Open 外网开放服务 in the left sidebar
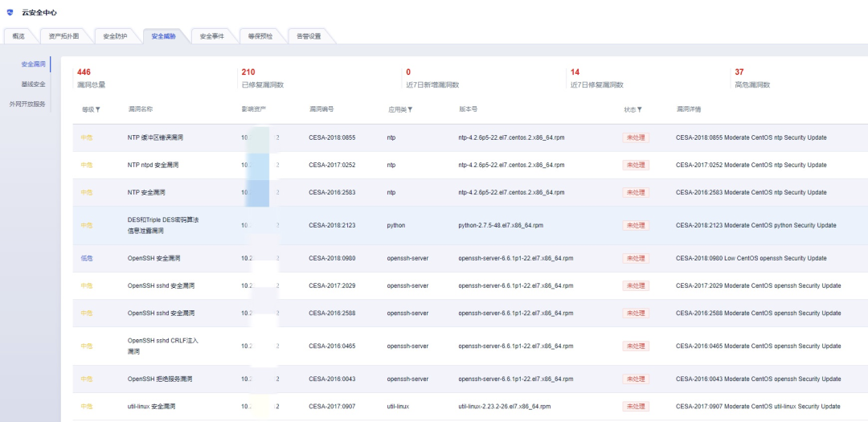Viewport: 868px width, 422px height. pos(27,104)
